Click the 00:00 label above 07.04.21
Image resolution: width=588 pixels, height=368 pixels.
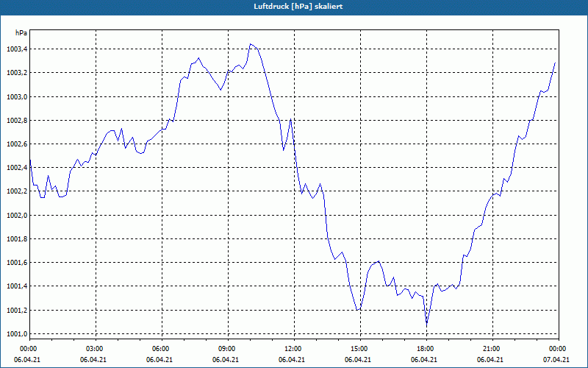click(559, 349)
